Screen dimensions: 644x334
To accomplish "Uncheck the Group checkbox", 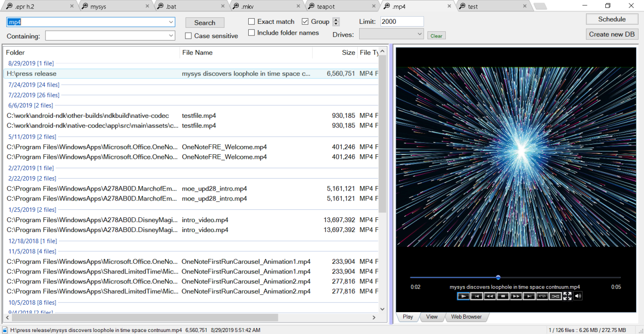I will [x=305, y=22].
